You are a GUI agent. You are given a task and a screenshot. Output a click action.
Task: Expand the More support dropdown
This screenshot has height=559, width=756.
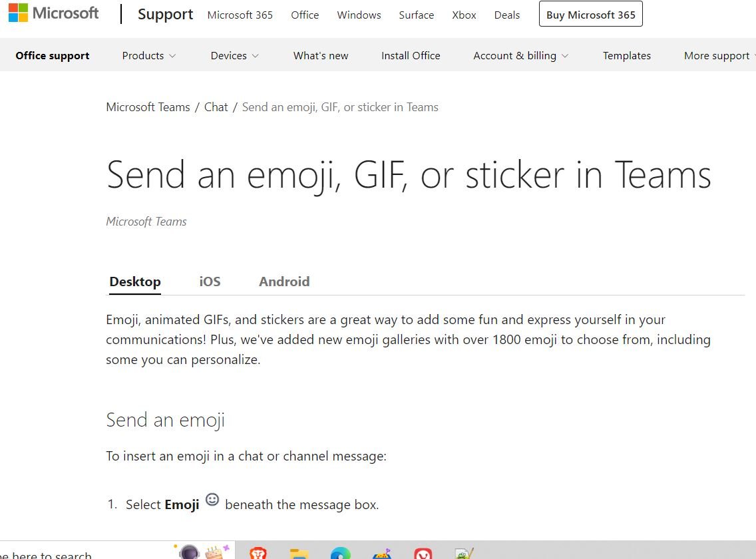[719, 55]
